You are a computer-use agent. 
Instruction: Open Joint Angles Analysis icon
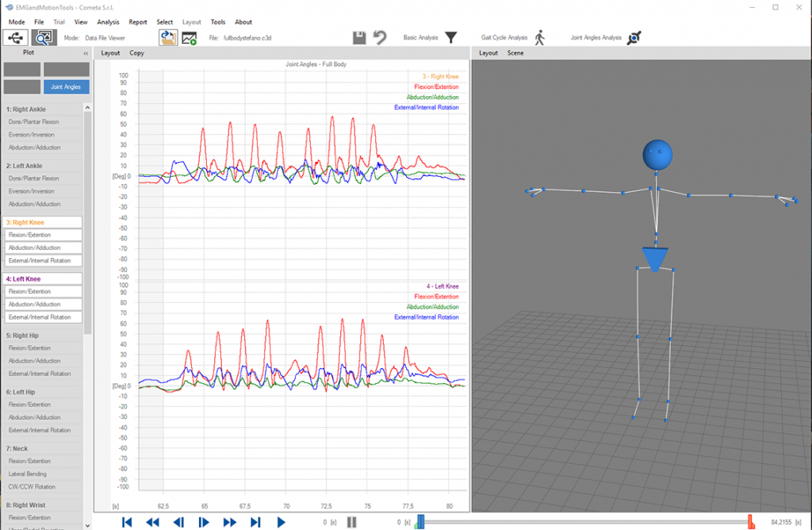634,37
